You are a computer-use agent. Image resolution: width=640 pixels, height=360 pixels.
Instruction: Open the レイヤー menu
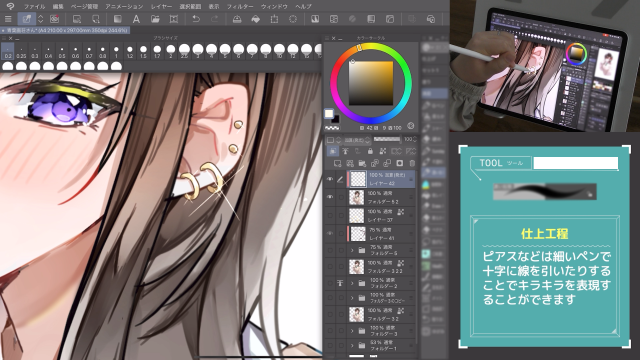(161, 7)
